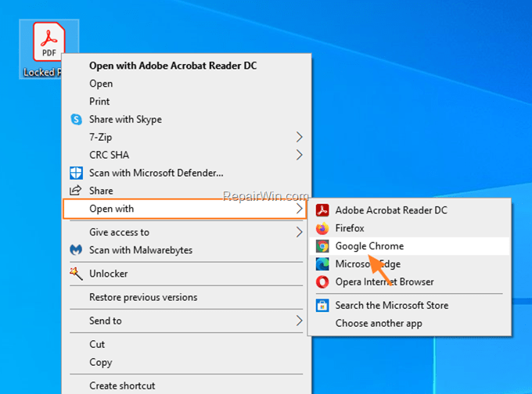
Task: Select the Unlocker menu entry
Action: pyautogui.click(x=186, y=274)
